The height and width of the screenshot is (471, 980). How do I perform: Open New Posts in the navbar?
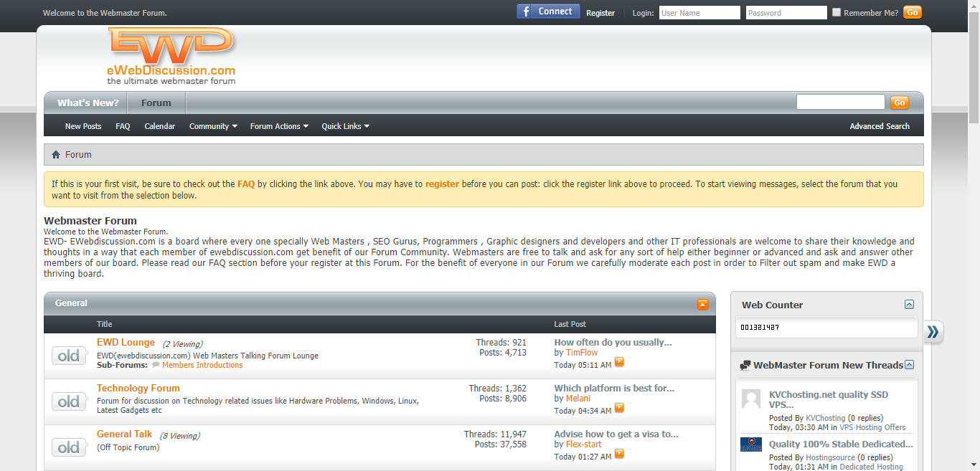[83, 126]
